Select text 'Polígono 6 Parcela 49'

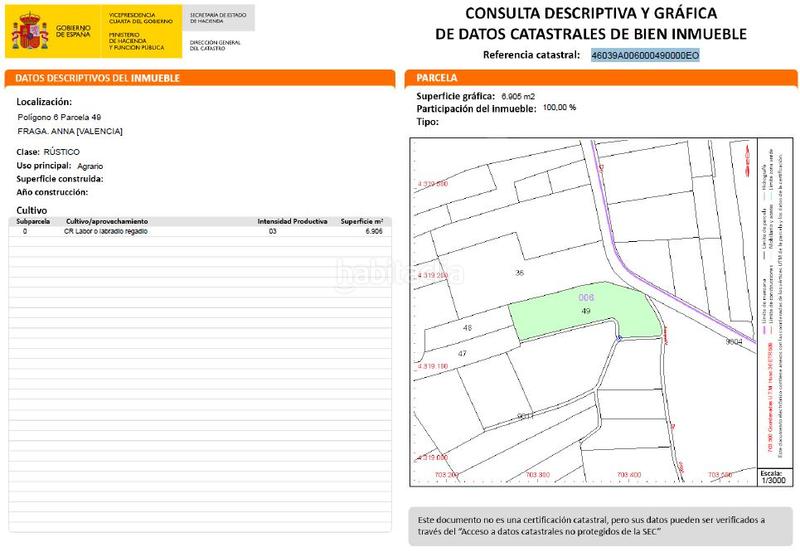[x=59, y=117]
